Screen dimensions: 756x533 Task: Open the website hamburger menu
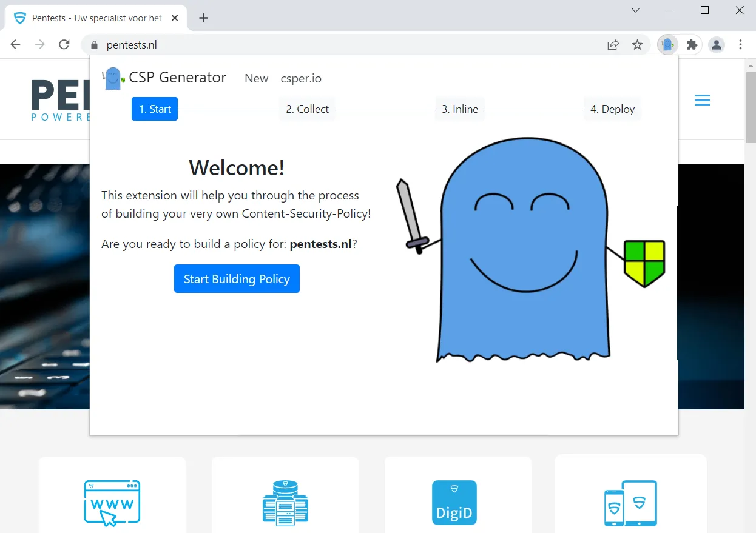[702, 101]
